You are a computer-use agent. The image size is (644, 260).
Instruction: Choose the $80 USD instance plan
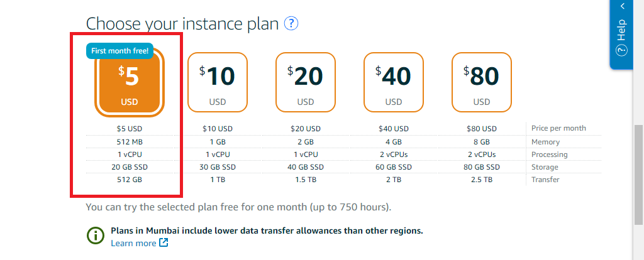pyautogui.click(x=482, y=83)
